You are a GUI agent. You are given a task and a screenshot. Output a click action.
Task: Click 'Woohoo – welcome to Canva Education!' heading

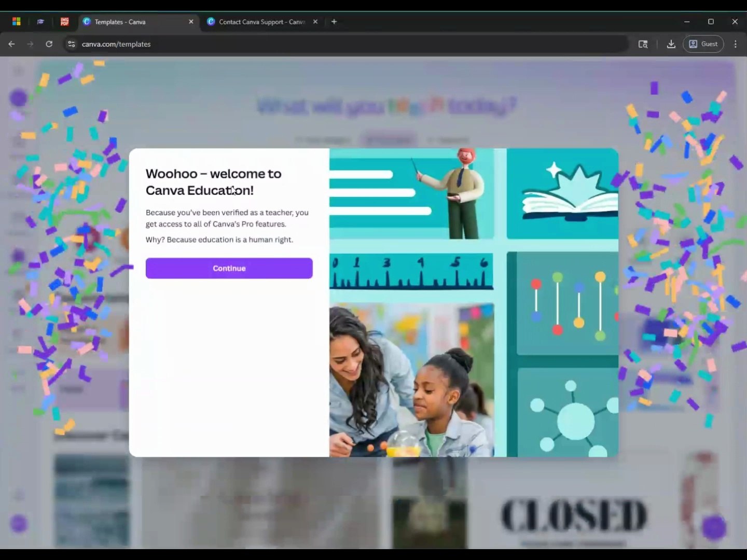coord(214,182)
